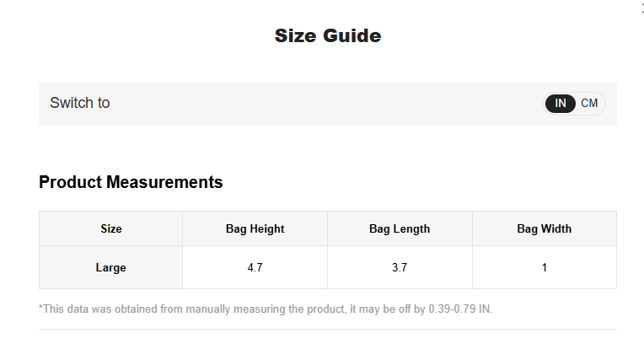Click the 4.7 bag height value

pos(255,267)
